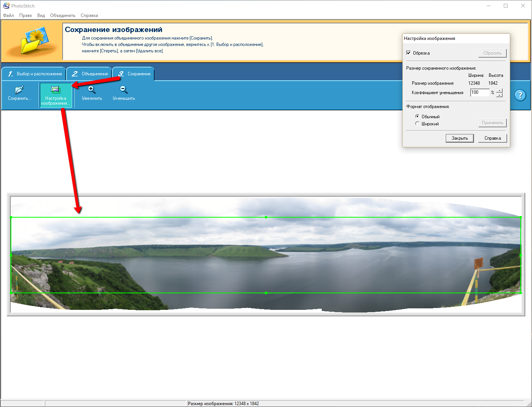Open the Файл menu
Screen dimensions: 532x407
(x=8, y=15)
